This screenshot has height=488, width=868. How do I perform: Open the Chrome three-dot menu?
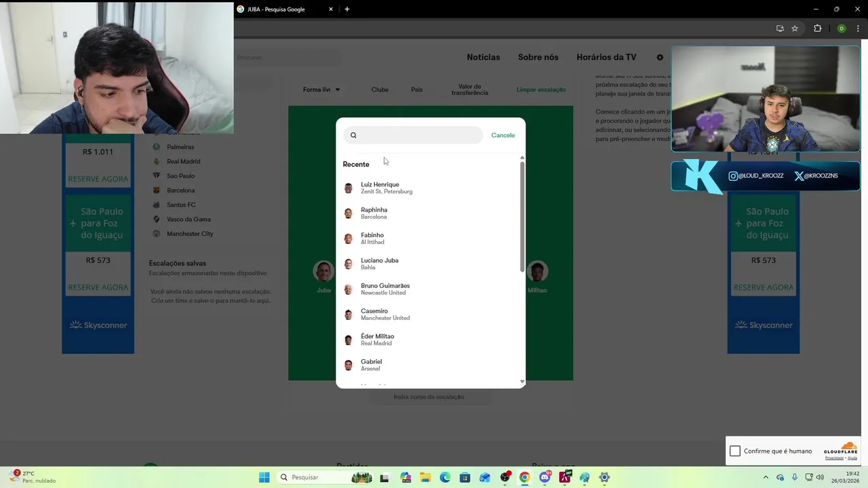[858, 28]
